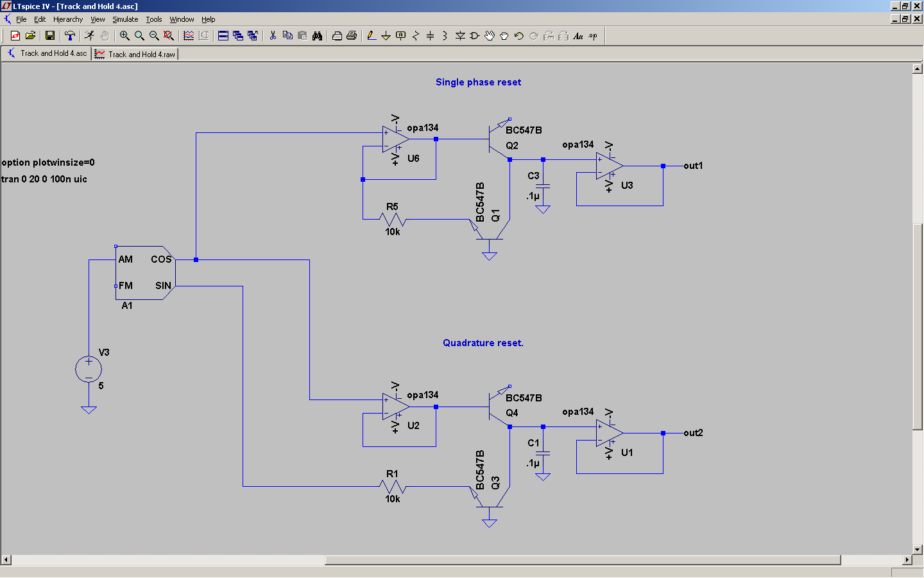Select the SPICE directive '.op' tool

593,36
